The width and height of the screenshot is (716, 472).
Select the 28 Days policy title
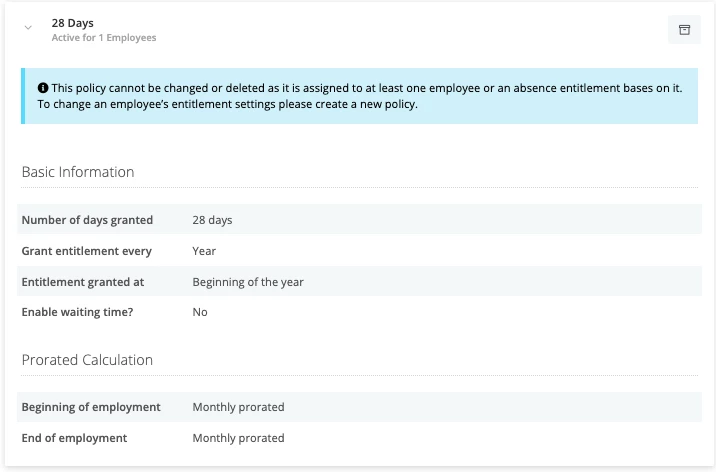click(x=73, y=23)
